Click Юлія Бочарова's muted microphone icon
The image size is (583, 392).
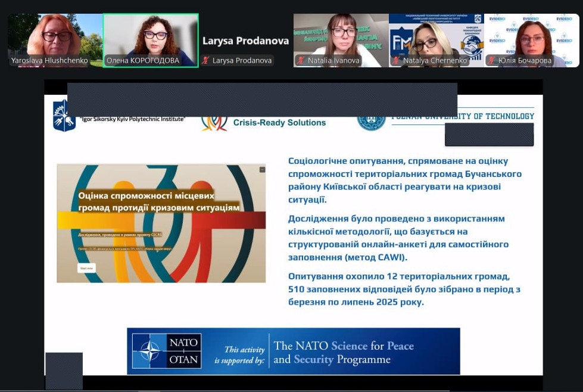coord(491,60)
